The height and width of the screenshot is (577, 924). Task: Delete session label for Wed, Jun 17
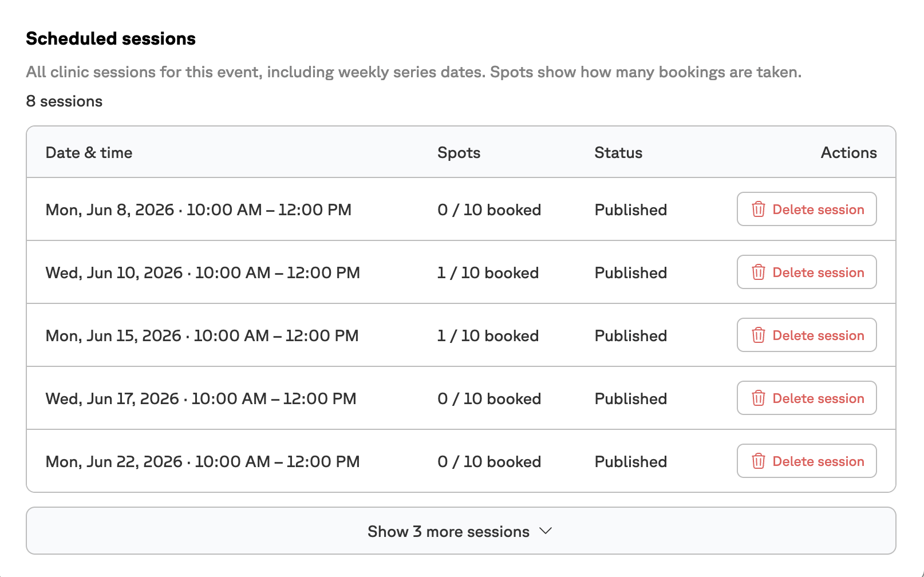click(818, 398)
